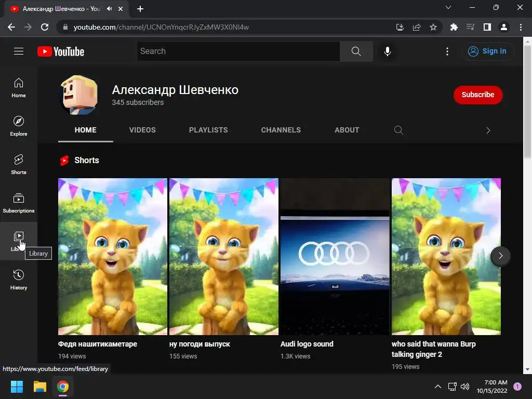
Task: Open thumbnail of 'Федя нашитикаметаре' short
Action: point(113,257)
